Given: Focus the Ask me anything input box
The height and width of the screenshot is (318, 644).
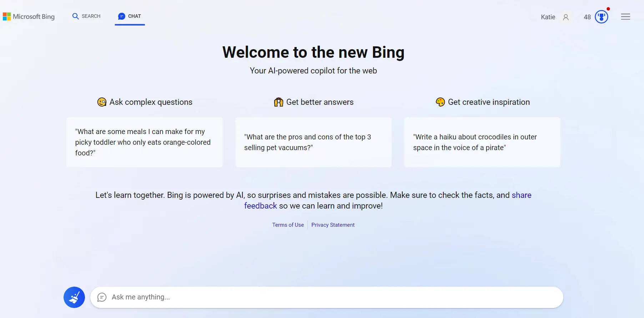Looking at the screenshot, I should coord(327,297).
